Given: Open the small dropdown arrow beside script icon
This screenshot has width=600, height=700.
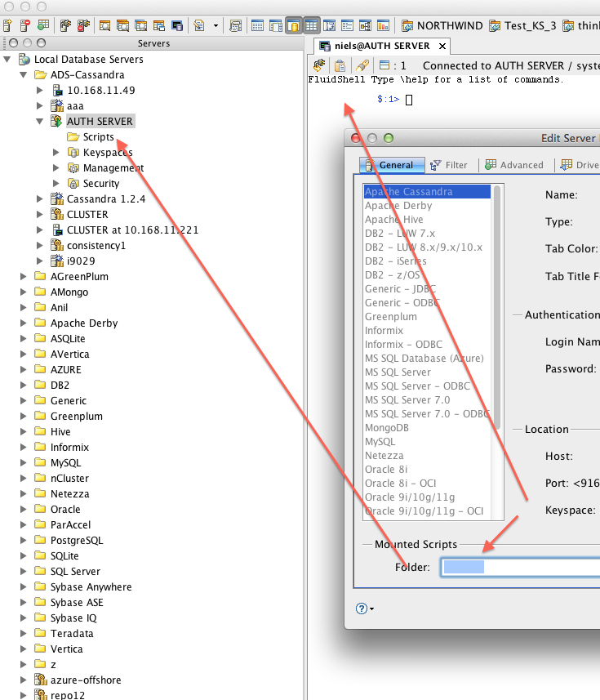Looking at the screenshot, I should [216, 26].
